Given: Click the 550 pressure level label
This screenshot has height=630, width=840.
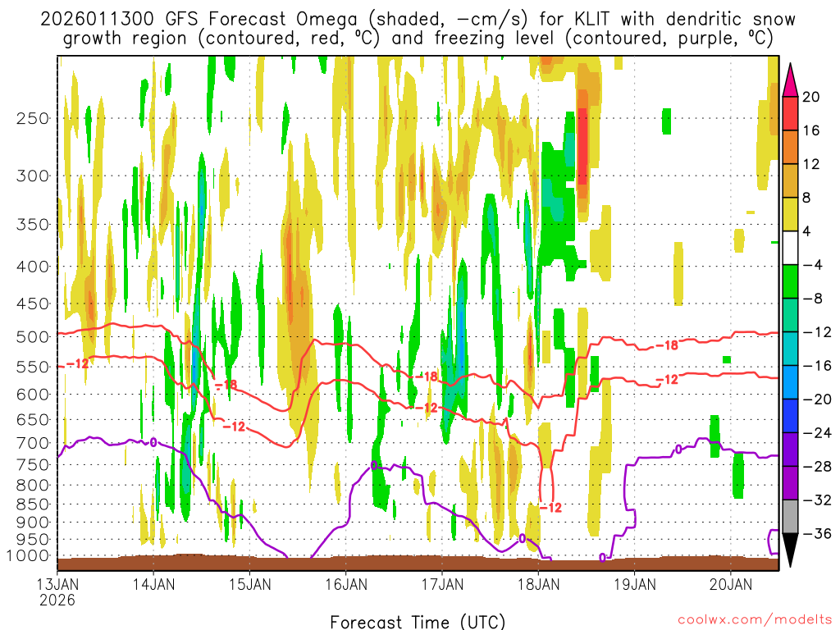Looking at the screenshot, I should 33,367.
